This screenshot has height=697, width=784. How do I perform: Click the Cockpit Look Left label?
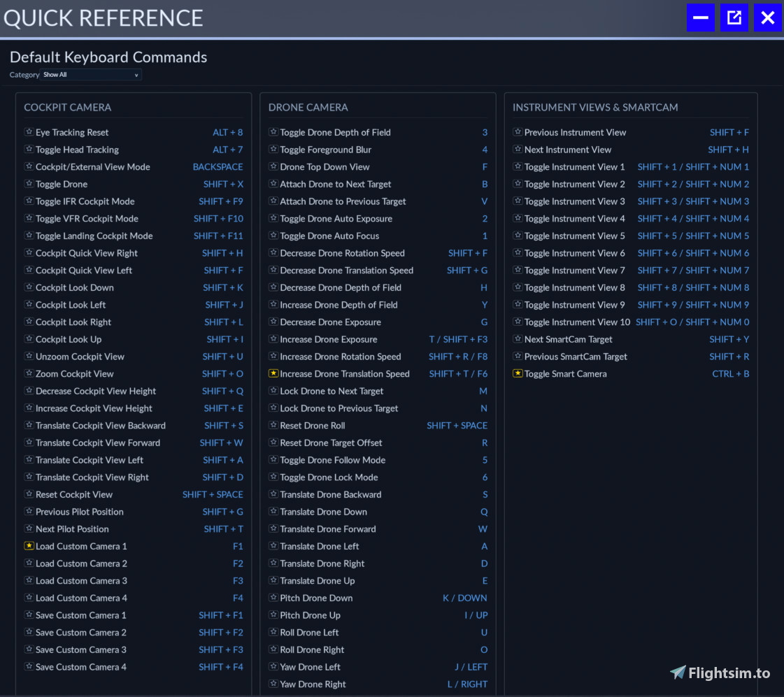tap(71, 305)
